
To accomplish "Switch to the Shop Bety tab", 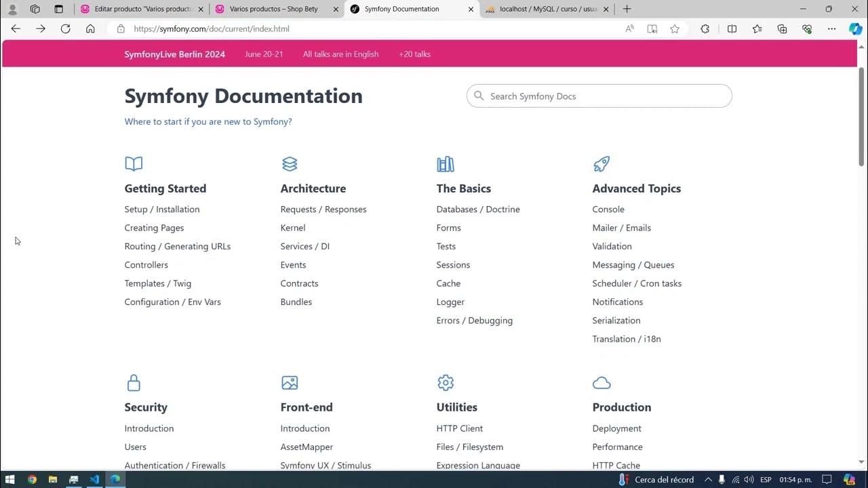I will pos(274,9).
